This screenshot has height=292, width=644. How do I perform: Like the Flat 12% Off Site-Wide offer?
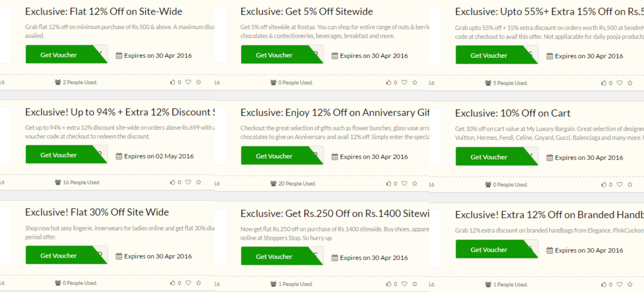pos(173,82)
